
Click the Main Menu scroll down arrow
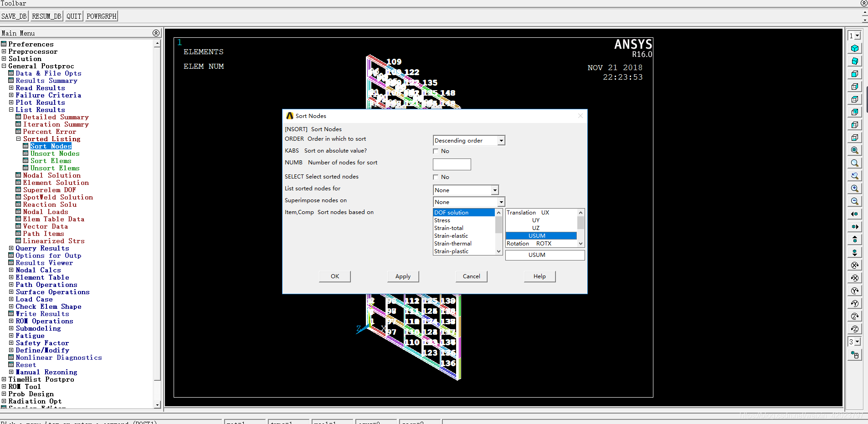click(x=157, y=405)
